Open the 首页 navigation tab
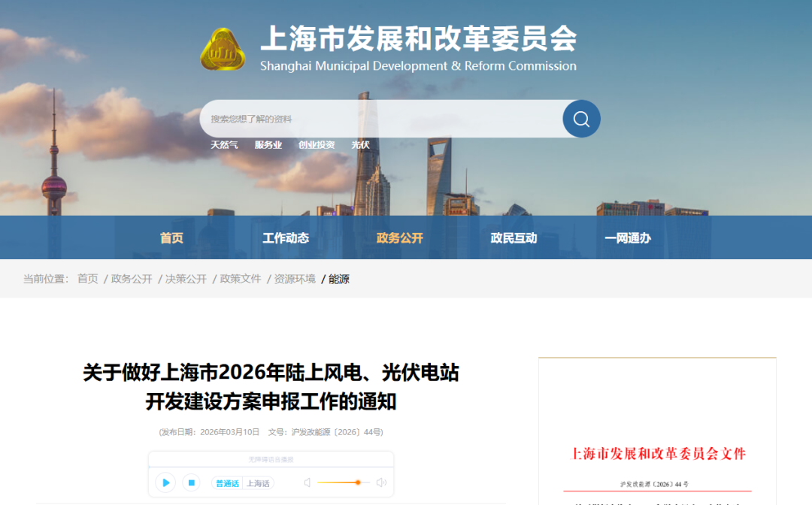 [x=171, y=238]
